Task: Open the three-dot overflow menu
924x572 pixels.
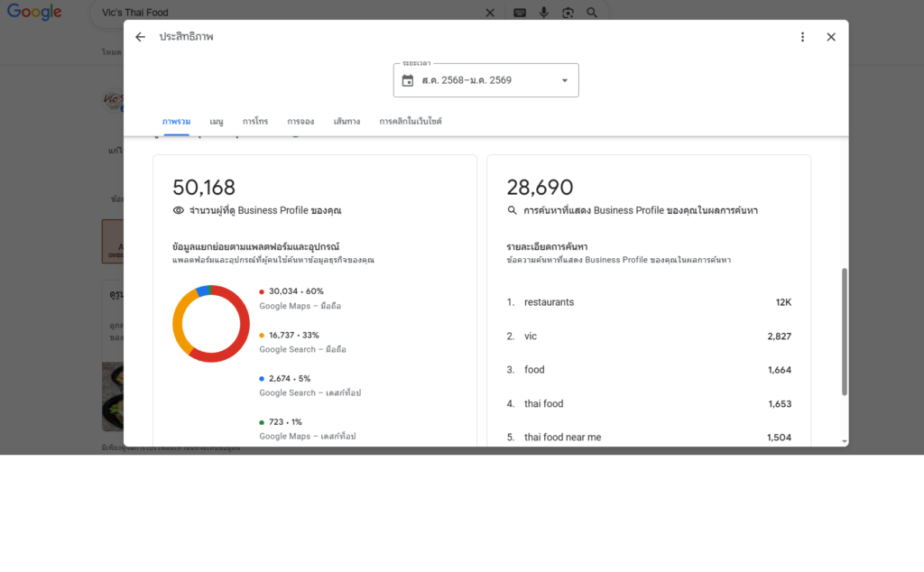Action: coord(802,37)
